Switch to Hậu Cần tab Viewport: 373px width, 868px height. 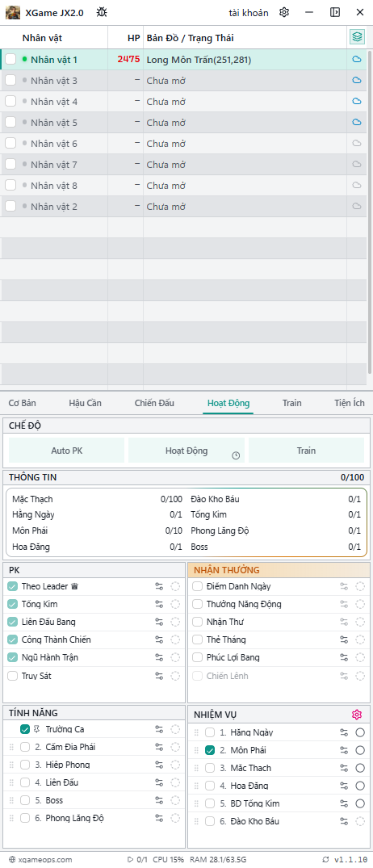(86, 403)
